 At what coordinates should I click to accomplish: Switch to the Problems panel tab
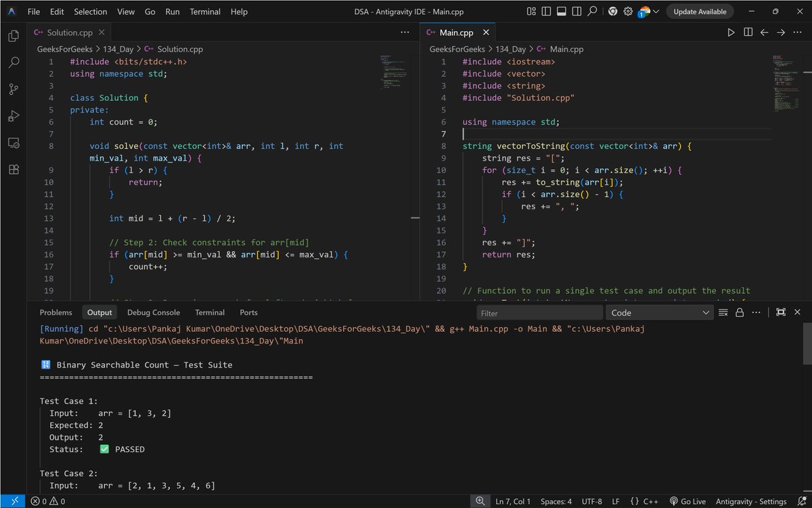[55, 312]
